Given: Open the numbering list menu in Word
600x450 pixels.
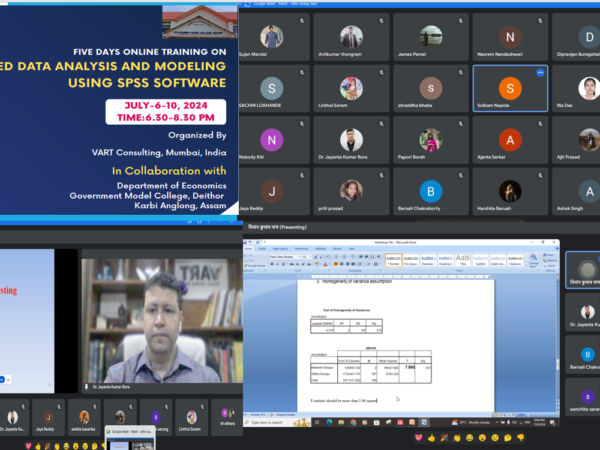Looking at the screenshot, I should pyautogui.click(x=345, y=257).
